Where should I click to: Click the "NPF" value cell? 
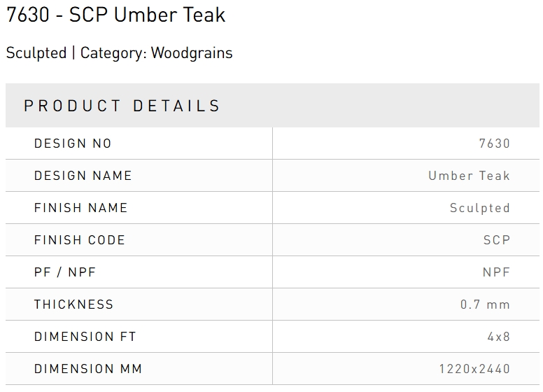coord(496,272)
